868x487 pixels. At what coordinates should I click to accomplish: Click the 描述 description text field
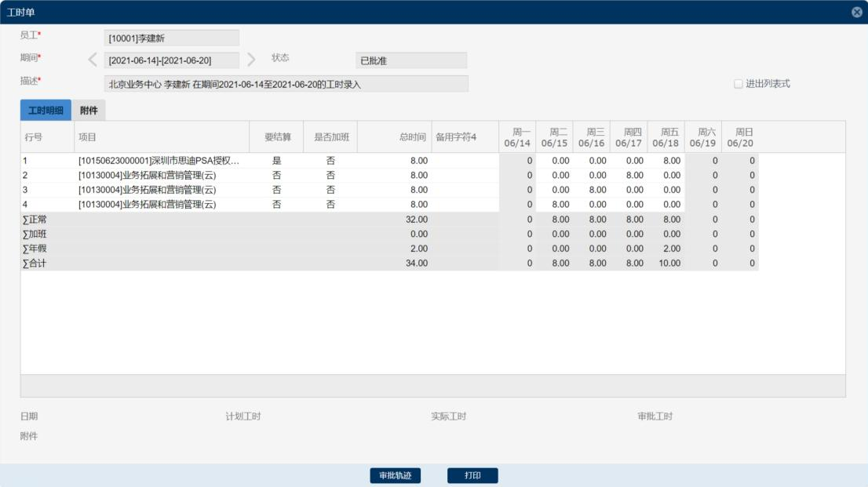286,84
